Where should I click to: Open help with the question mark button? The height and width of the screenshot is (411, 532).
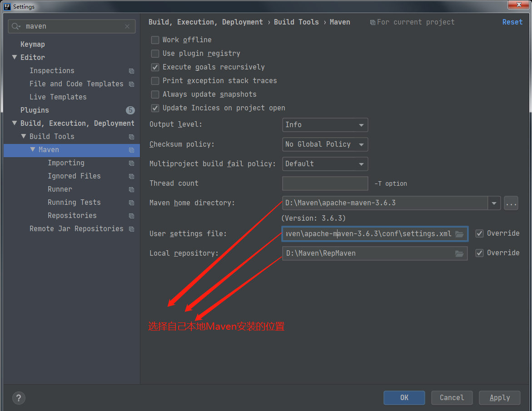(19, 398)
